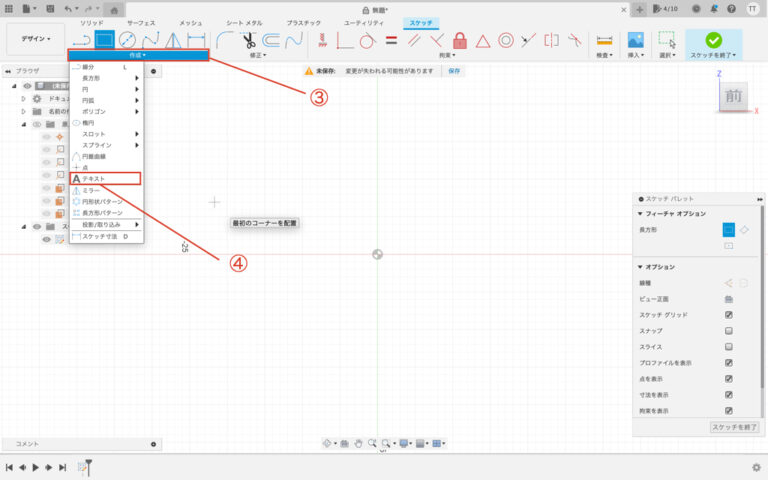The height and width of the screenshot is (480, 768).
Task: Activate the Pan hand tool in navigation bar
Action: tap(357, 442)
